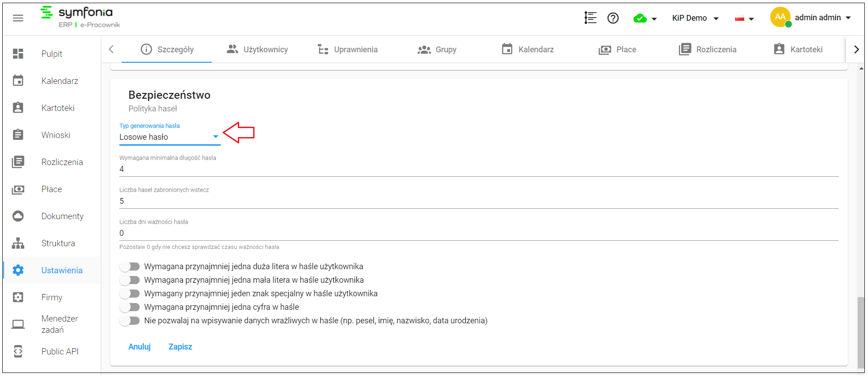The width and height of the screenshot is (868, 377).
Task: Open Pulpit in the sidebar
Action: (x=52, y=54)
